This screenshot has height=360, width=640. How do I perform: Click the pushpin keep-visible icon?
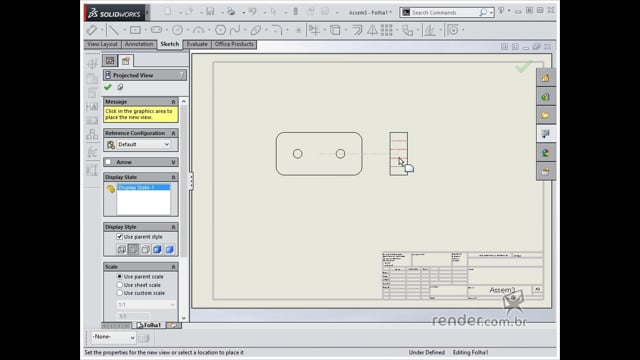pyautogui.click(x=120, y=87)
